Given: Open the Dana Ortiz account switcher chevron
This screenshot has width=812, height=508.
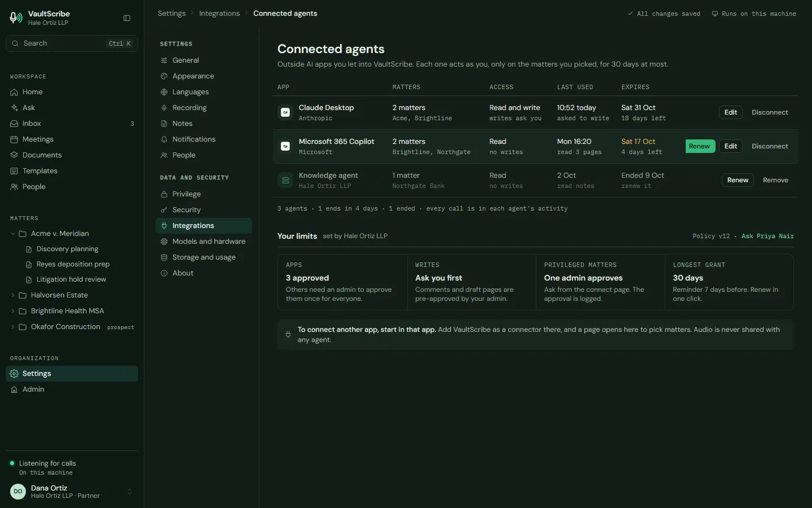Looking at the screenshot, I should 130,492.
